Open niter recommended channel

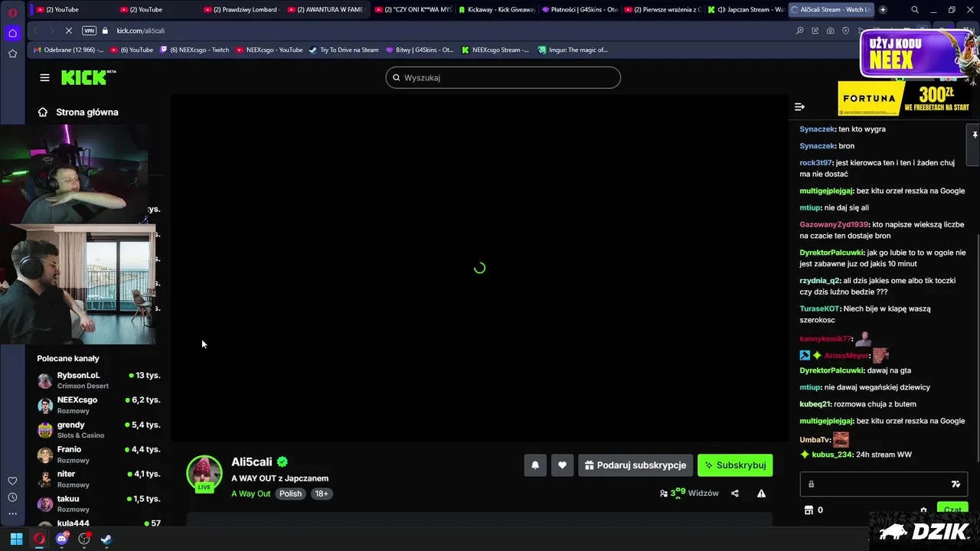click(x=98, y=479)
